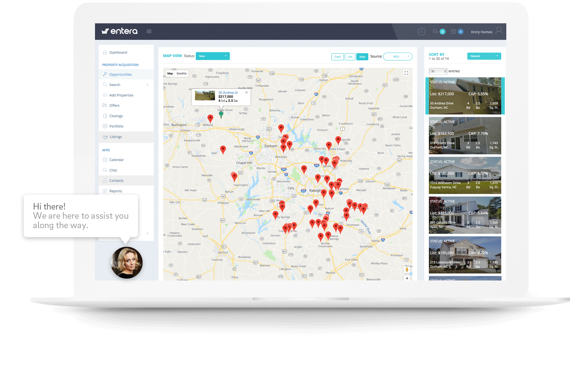Open the Portfolio section
Image resolution: width=570 pixels, height=392 pixels.
[117, 126]
